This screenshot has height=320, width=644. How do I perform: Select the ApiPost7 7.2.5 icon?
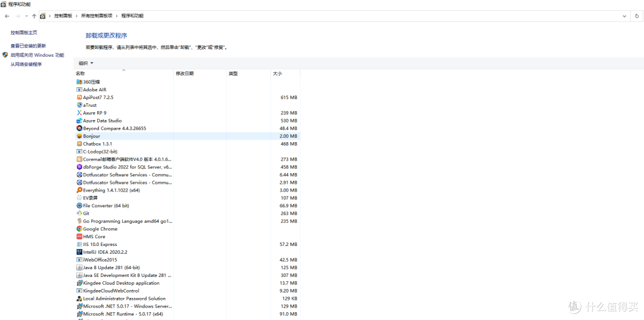[x=79, y=97]
